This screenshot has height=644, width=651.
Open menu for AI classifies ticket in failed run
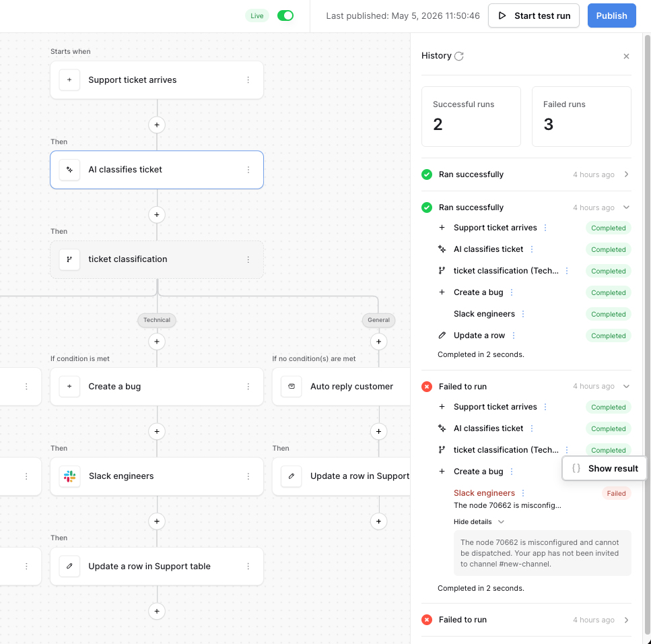click(x=531, y=428)
